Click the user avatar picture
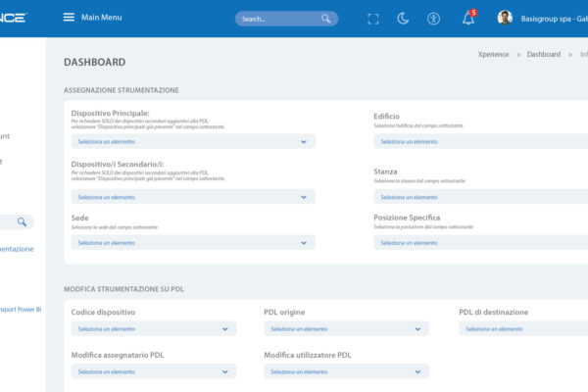 [505, 18]
